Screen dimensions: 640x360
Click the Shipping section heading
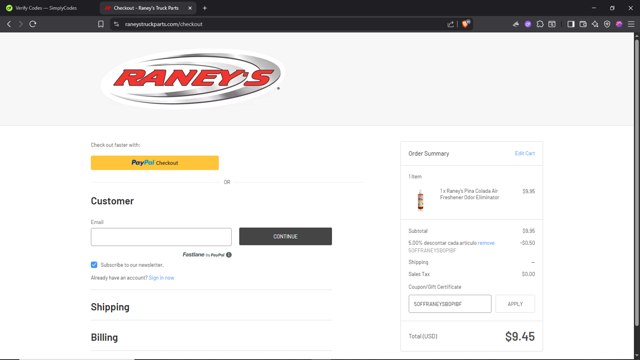tap(110, 307)
